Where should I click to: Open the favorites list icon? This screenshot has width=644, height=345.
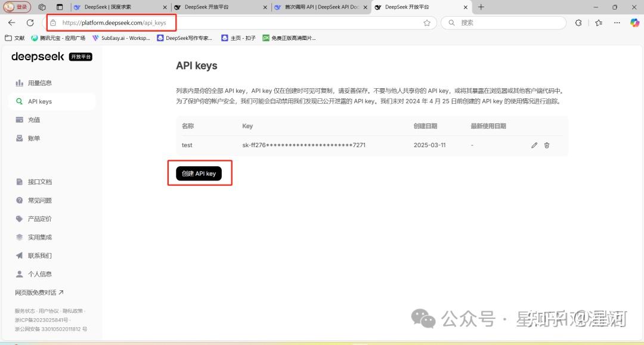pos(599,23)
